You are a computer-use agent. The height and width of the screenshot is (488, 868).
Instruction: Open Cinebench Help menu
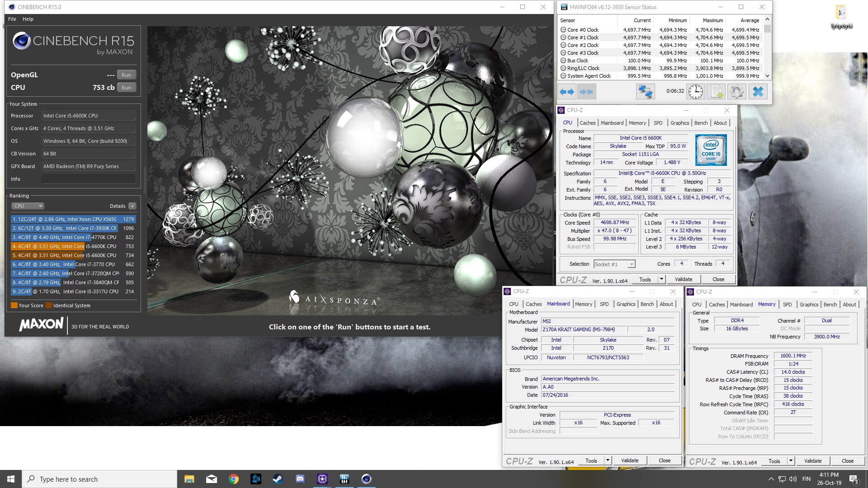click(x=28, y=19)
